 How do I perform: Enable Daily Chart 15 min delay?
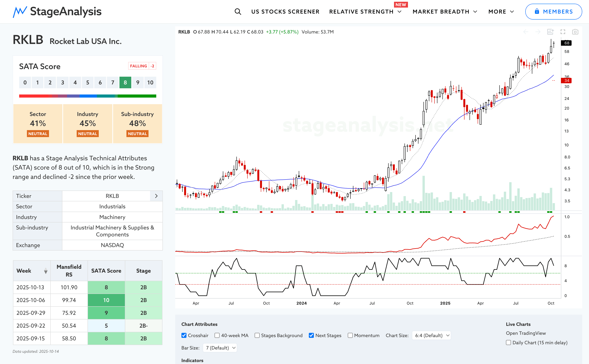pos(508,343)
